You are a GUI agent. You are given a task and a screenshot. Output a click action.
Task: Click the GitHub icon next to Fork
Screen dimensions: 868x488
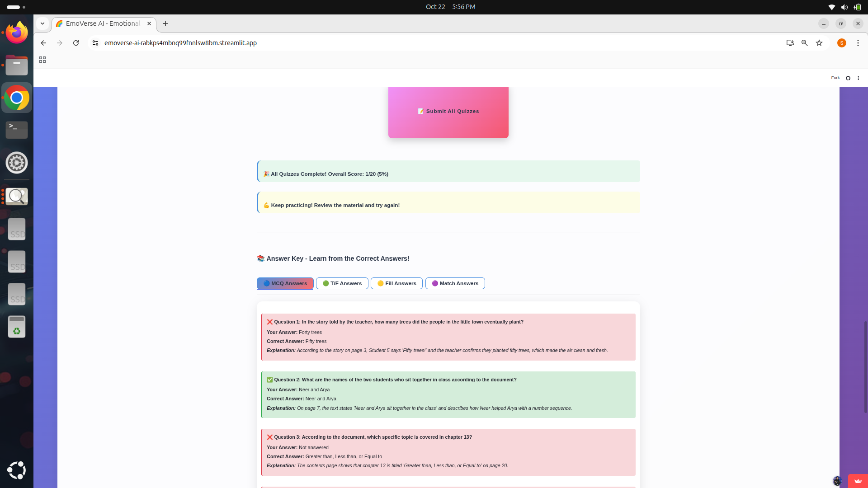click(x=848, y=78)
